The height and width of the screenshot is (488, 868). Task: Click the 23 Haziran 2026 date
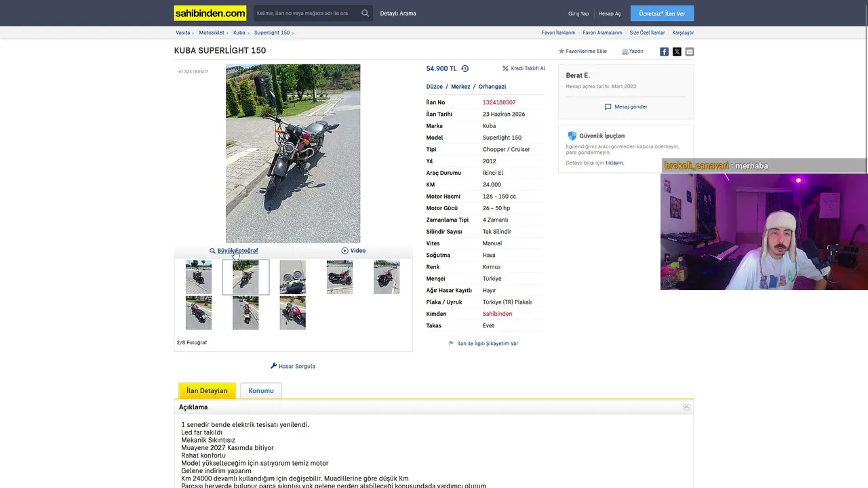(x=504, y=114)
